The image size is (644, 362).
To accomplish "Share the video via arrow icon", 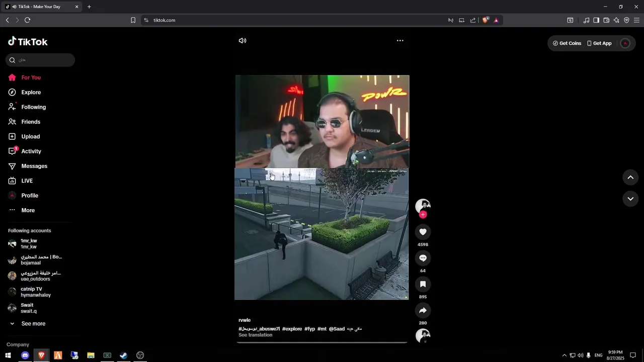I will [x=423, y=310].
